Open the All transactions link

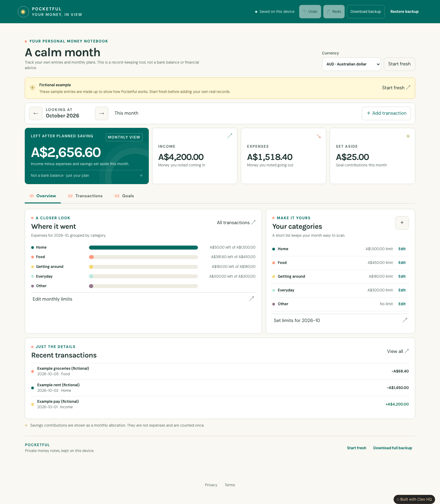click(x=236, y=223)
